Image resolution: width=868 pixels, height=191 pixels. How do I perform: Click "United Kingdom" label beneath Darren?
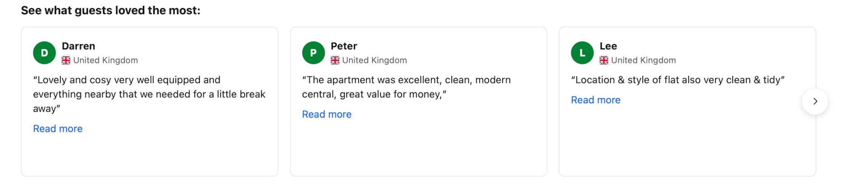click(105, 60)
